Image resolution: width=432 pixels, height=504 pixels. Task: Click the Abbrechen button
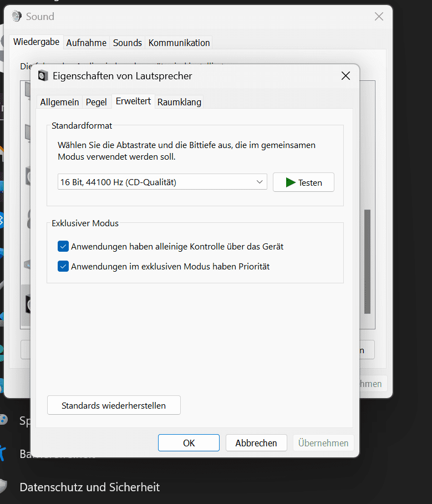point(256,443)
